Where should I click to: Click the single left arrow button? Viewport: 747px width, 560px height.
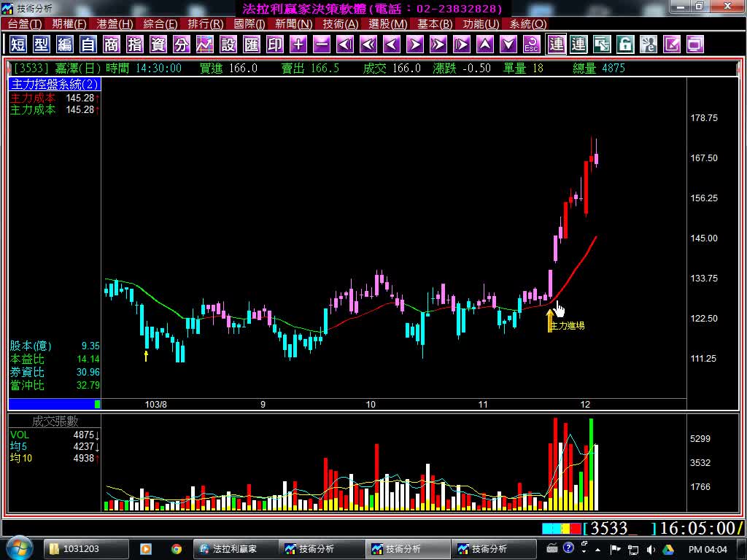392,44
